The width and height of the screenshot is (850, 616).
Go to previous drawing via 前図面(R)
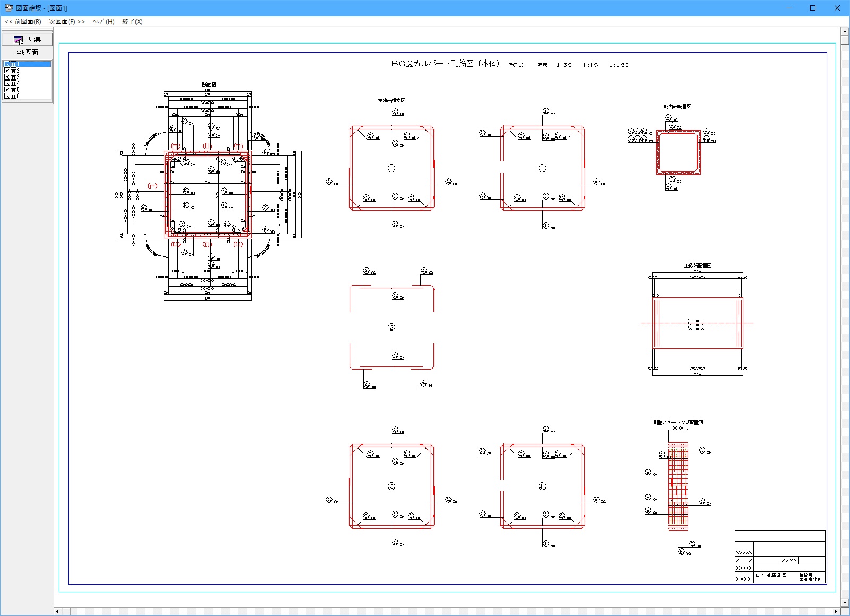click(x=23, y=22)
